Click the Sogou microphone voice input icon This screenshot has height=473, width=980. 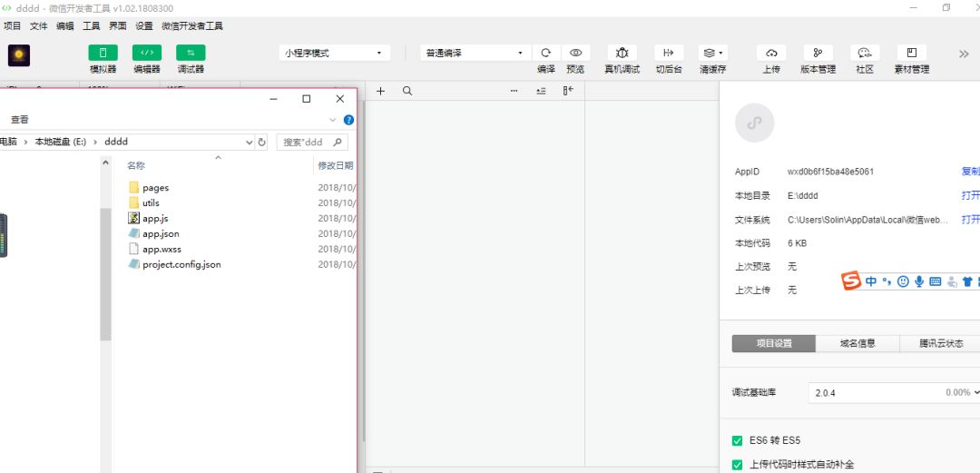pos(919,281)
